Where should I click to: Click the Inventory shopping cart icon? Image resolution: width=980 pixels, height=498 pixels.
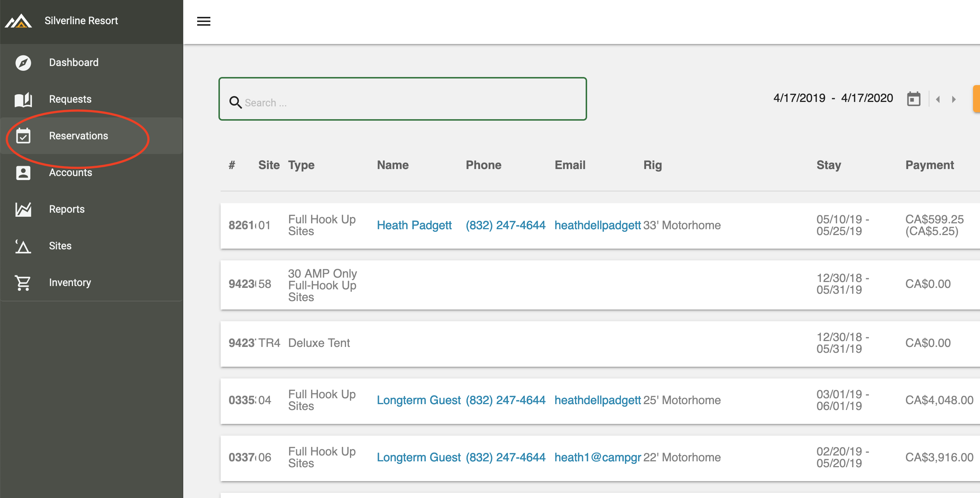click(23, 283)
